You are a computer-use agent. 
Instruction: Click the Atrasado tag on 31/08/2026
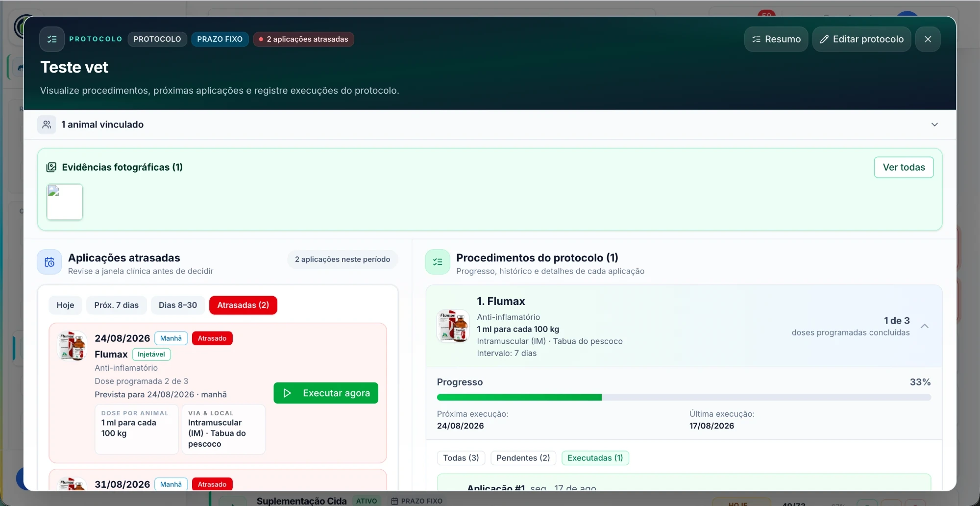212,484
